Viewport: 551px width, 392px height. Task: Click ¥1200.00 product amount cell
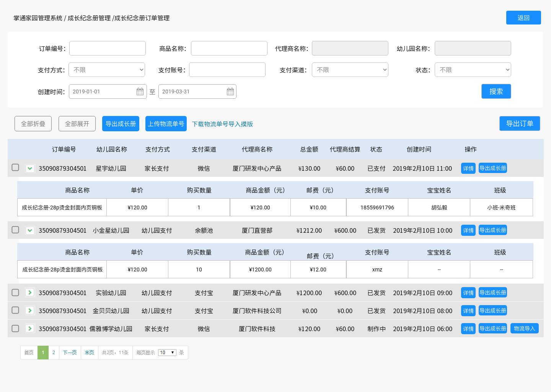(260, 269)
